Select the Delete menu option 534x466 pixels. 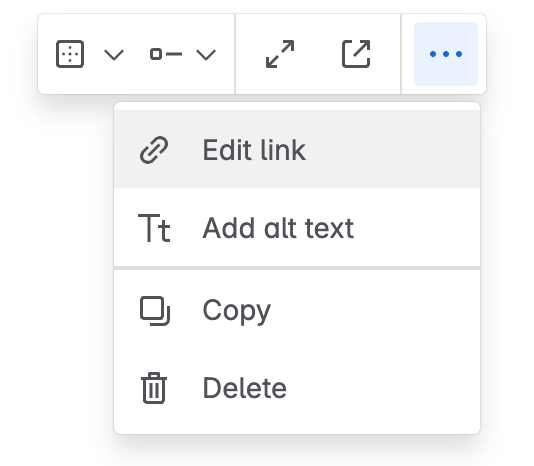(297, 388)
